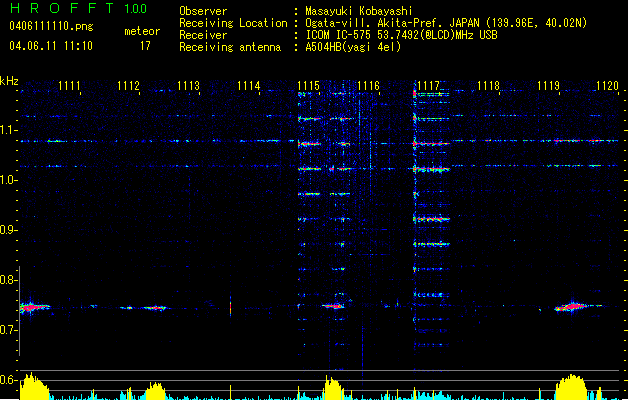Viewport: 629px width, 400px height.
Task: Click the meteor label
Action: pos(142,31)
